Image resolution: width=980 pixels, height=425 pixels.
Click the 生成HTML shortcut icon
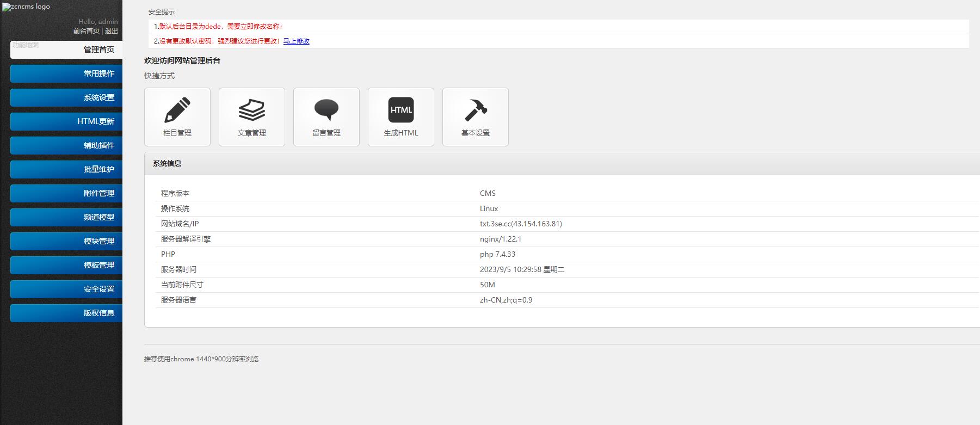[401, 110]
